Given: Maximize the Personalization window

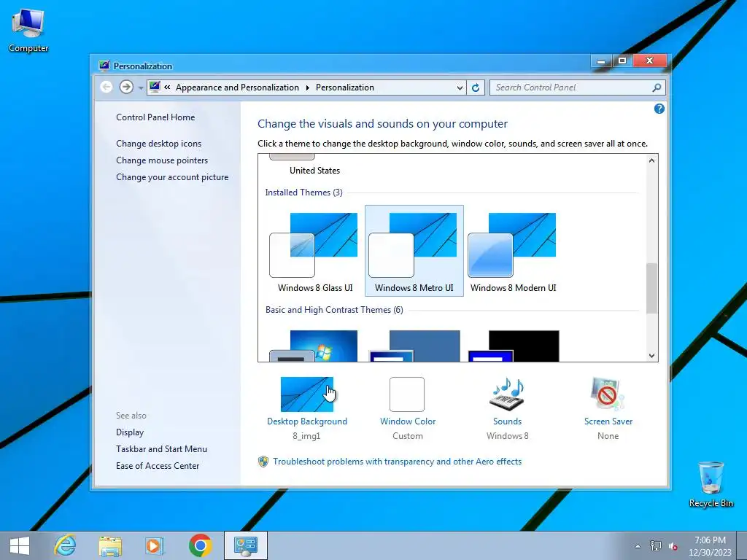Looking at the screenshot, I should [x=622, y=61].
